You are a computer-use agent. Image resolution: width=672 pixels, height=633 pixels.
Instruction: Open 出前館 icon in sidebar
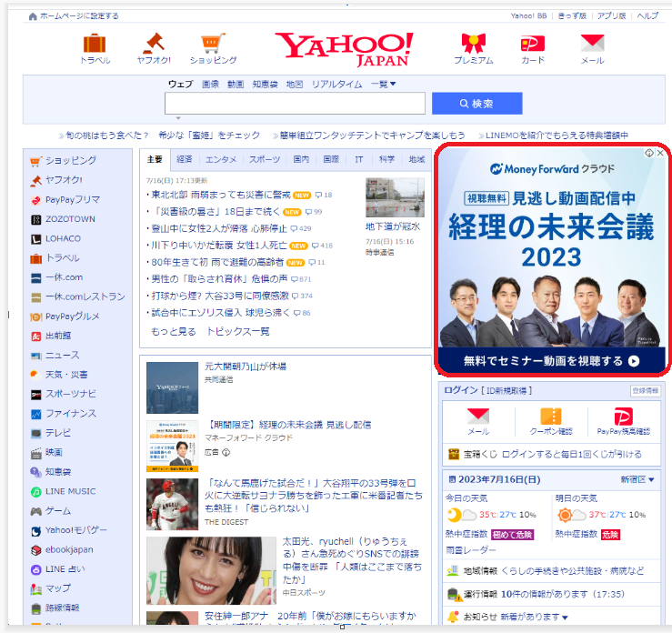tap(36, 337)
